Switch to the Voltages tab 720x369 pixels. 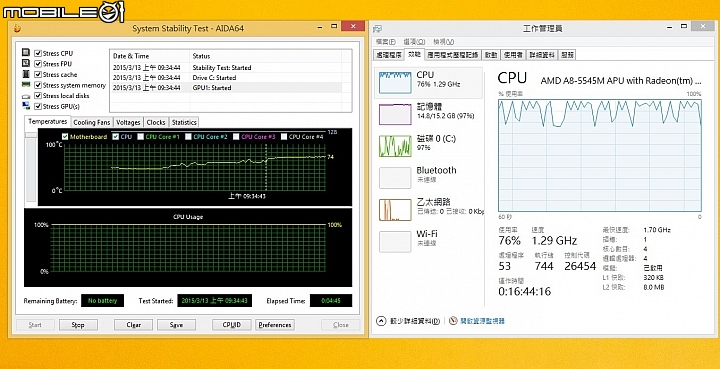(x=128, y=123)
